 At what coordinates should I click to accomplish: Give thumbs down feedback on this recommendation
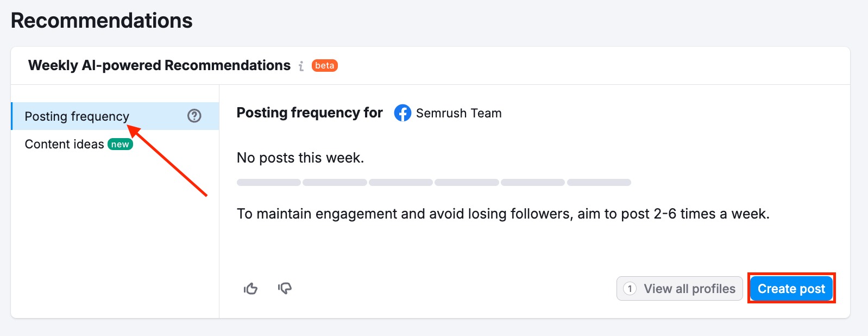click(x=284, y=288)
